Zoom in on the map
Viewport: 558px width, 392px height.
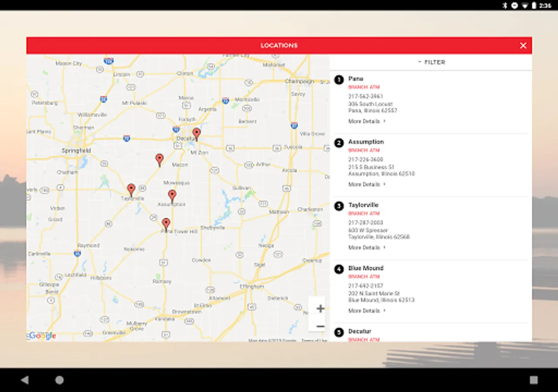tap(320, 308)
